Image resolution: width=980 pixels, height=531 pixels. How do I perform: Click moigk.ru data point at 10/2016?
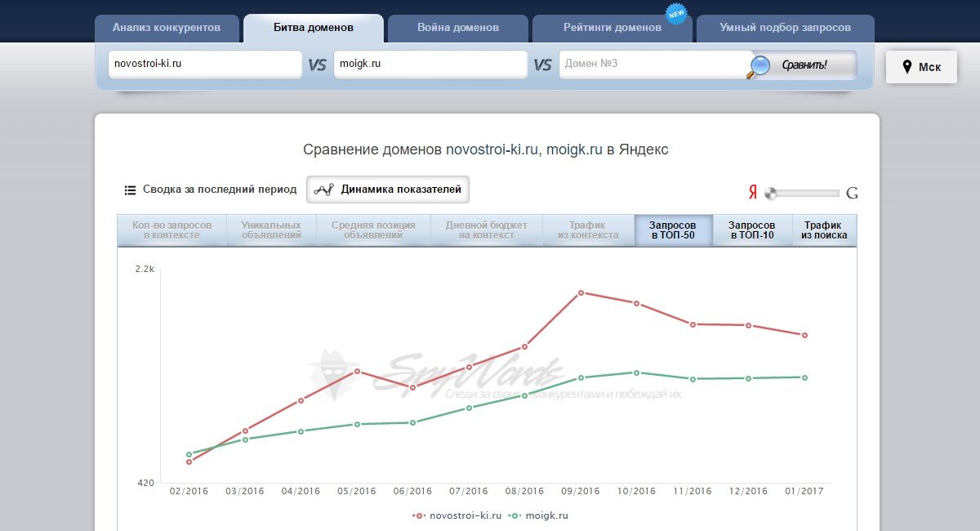pos(637,373)
